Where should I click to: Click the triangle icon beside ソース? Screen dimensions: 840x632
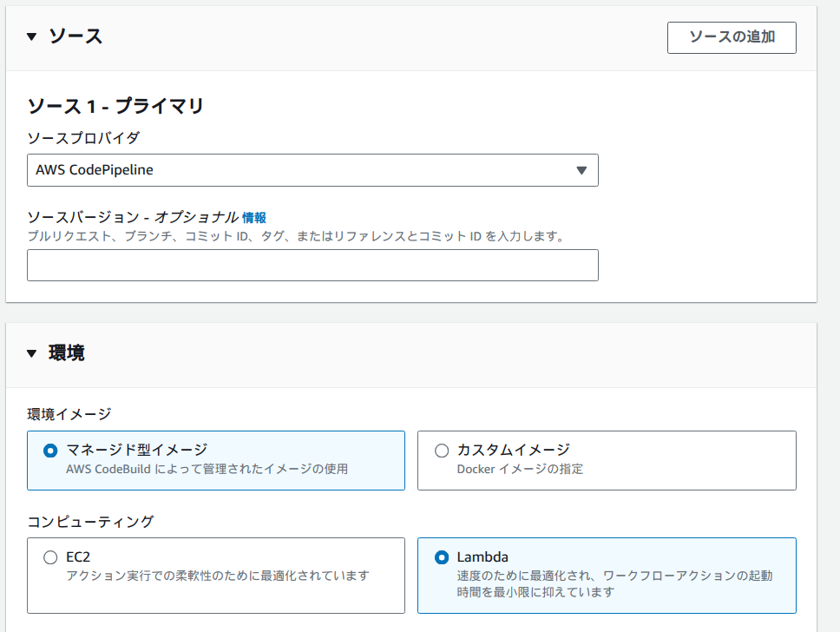tap(31, 36)
